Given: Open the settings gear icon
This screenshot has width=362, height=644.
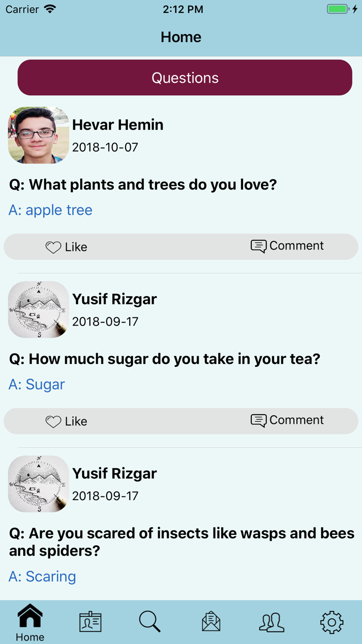Looking at the screenshot, I should point(331,622).
